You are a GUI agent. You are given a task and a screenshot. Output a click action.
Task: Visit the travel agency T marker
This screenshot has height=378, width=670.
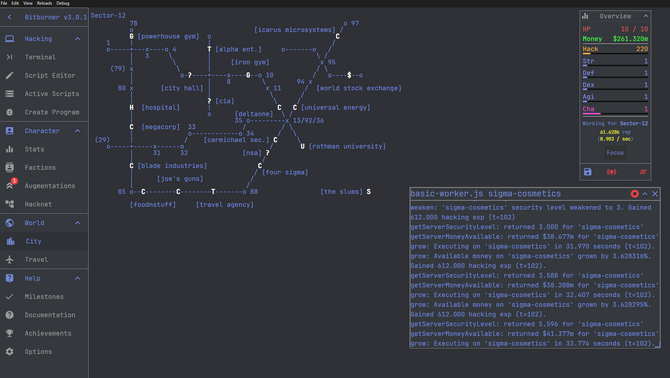pyautogui.click(x=213, y=192)
